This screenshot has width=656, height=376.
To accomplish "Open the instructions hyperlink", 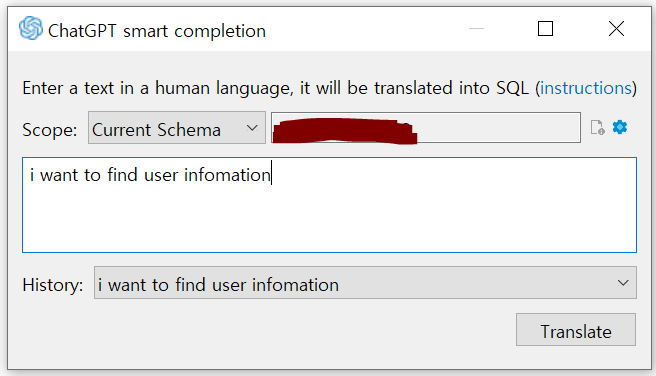I will pos(586,88).
